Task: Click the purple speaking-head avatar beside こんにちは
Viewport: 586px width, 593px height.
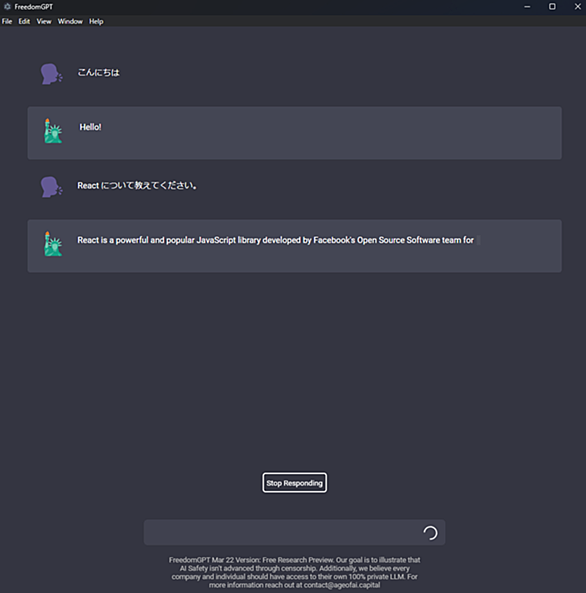Action: click(51, 74)
